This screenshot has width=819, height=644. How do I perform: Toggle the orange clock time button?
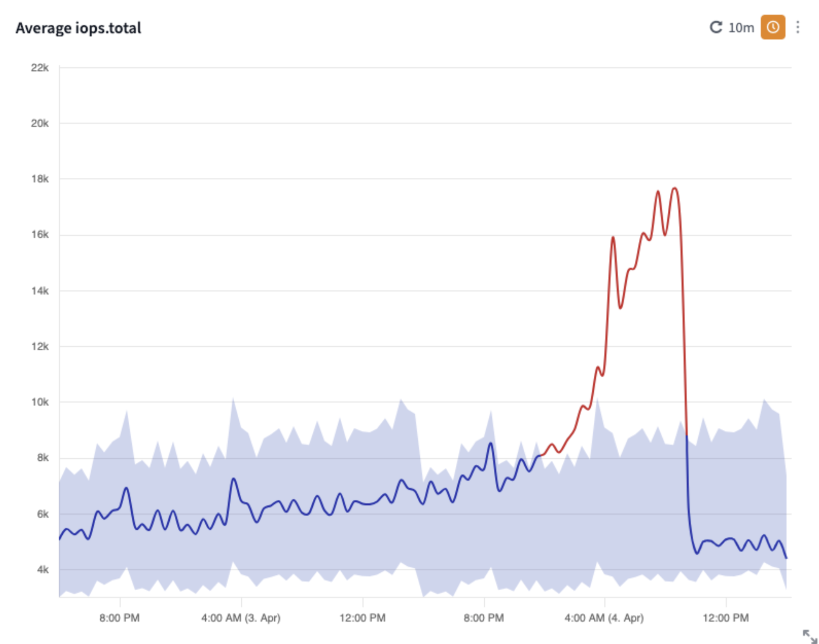click(x=773, y=27)
